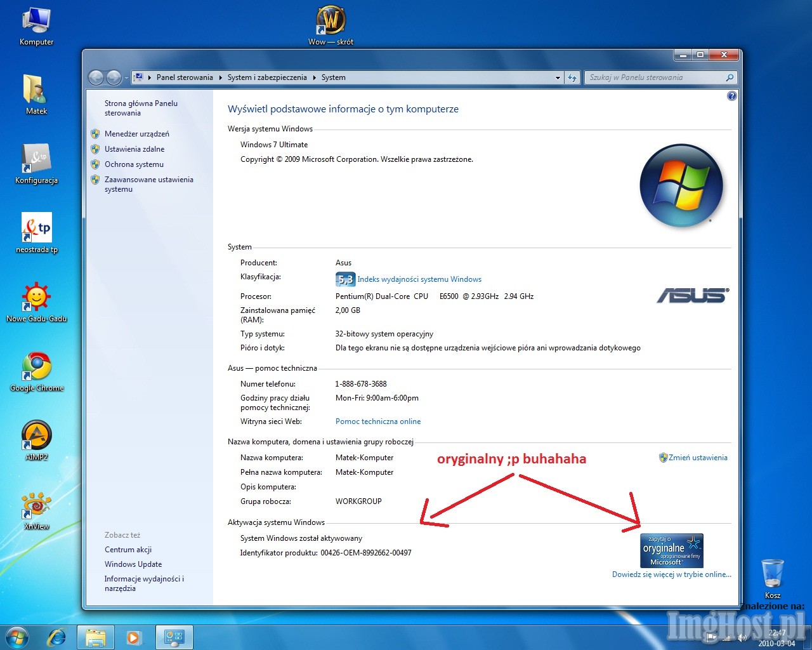Screen dimensions: 812x650
Task: Launch Nowe Gadu-Gadu from desktop
Action: coord(36,302)
